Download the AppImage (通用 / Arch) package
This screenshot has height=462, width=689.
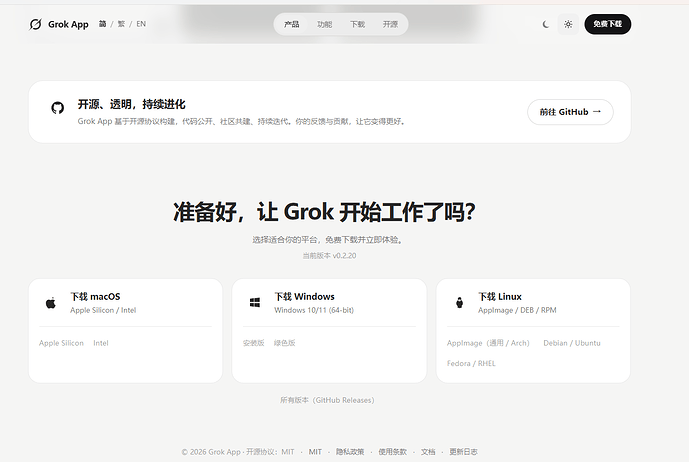(488, 343)
